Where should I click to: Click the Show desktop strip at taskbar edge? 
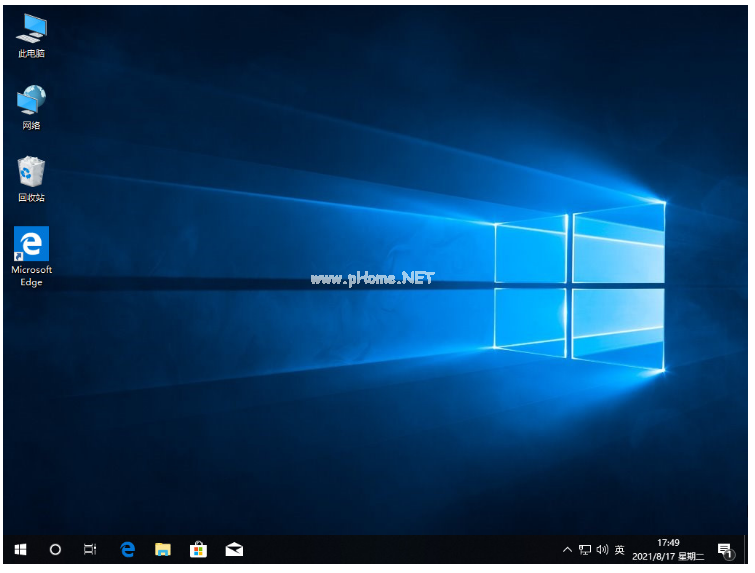click(746, 549)
